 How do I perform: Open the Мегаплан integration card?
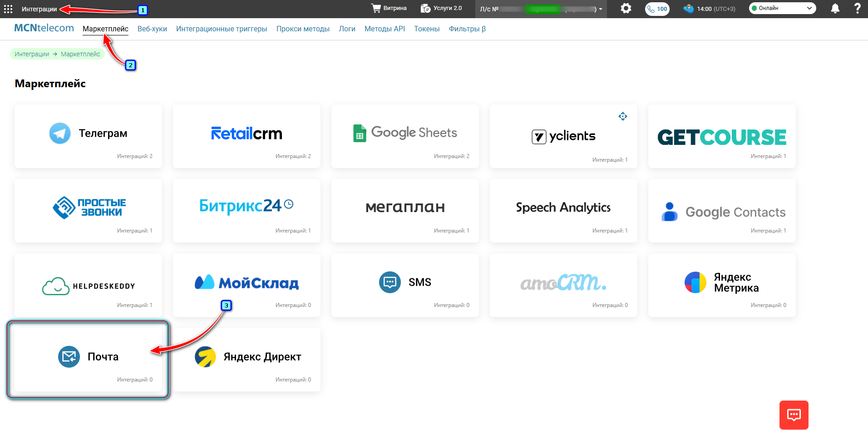pyautogui.click(x=405, y=211)
